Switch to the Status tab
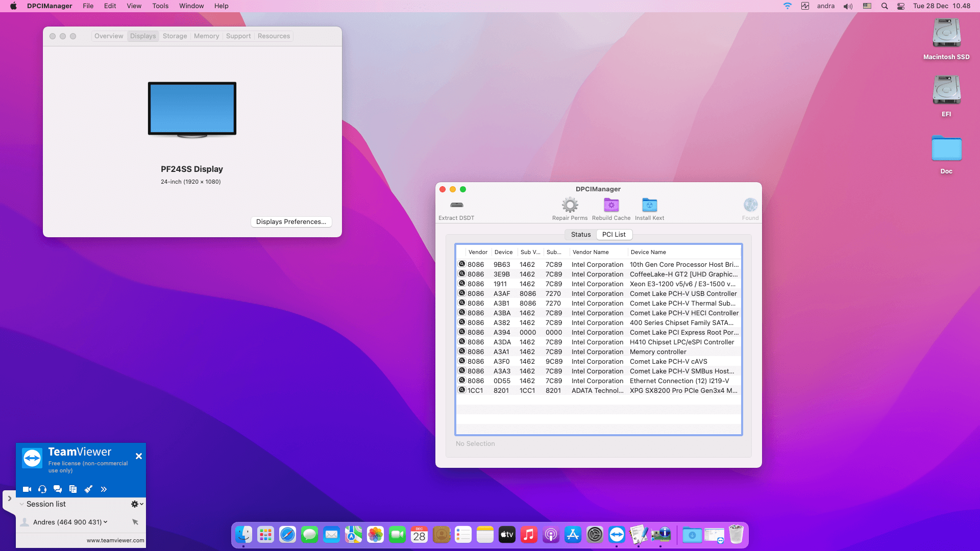The height and width of the screenshot is (551, 980). pos(580,235)
